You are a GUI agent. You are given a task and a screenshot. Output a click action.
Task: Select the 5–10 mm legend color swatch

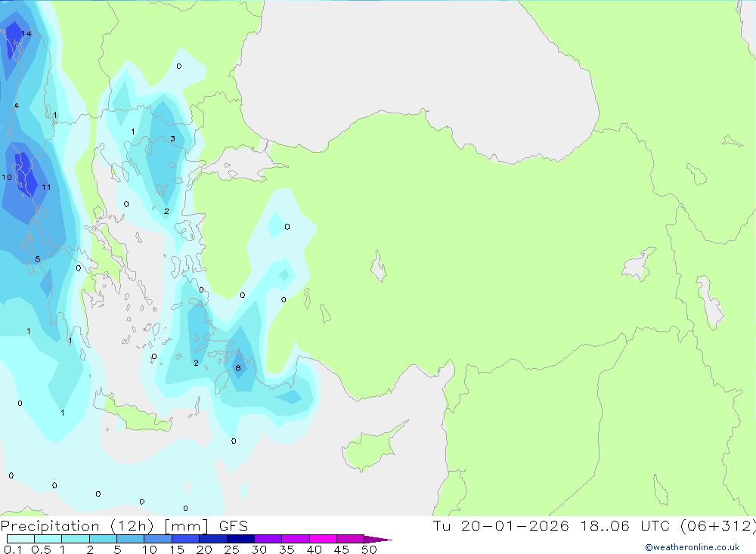(130, 539)
